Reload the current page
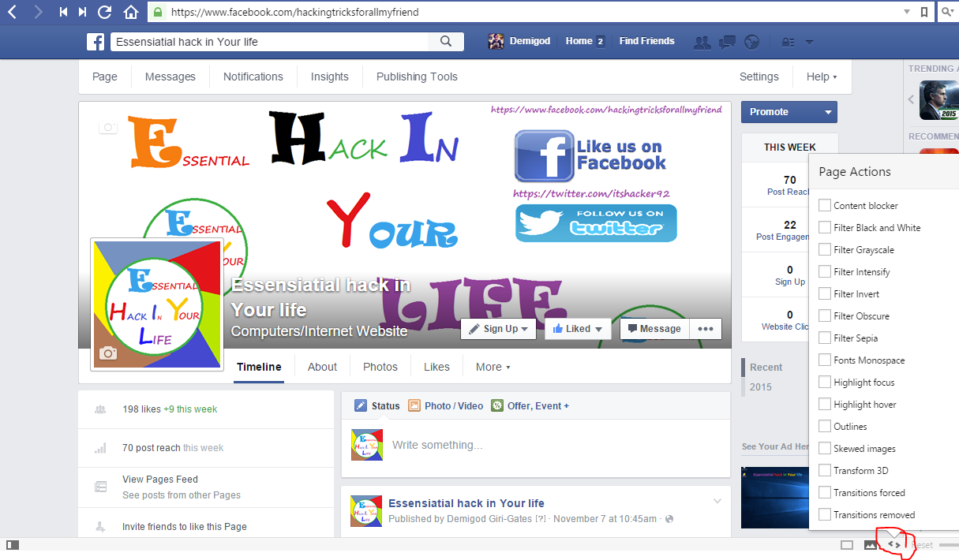 pyautogui.click(x=105, y=12)
